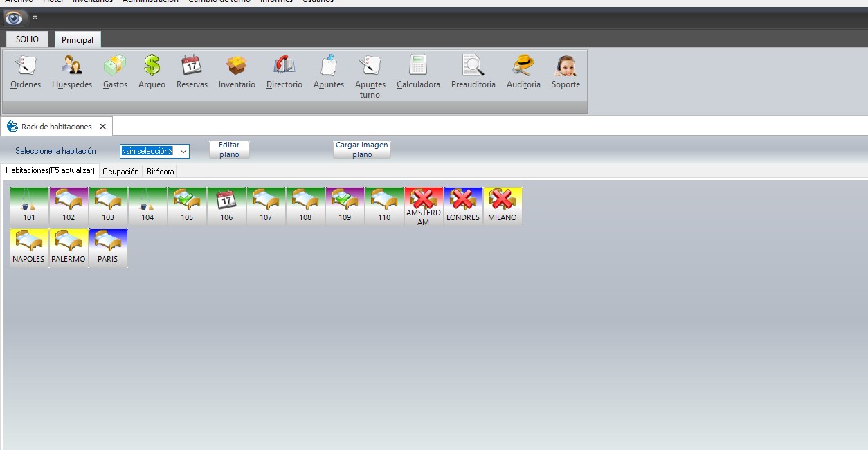Open the Directorio phone icon
This screenshot has width=868, height=450.
(284, 66)
